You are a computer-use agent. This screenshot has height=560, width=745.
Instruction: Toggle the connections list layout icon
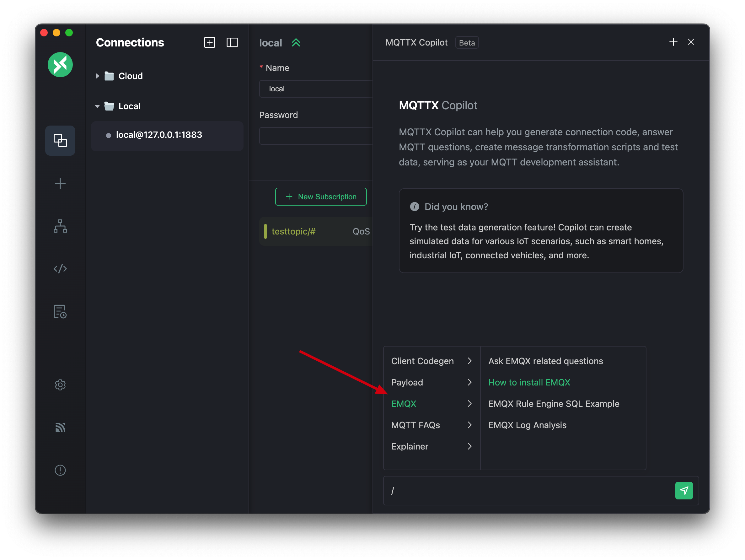(x=232, y=42)
